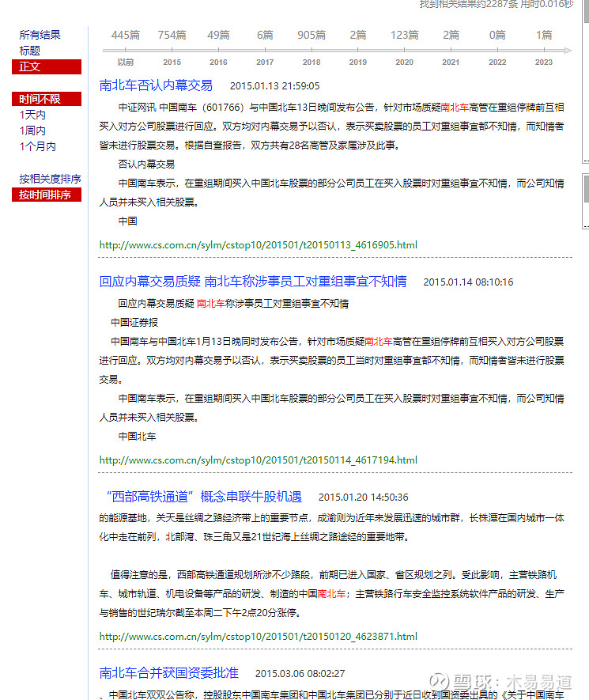Sort results by 按时间排序
The width and height of the screenshot is (589, 700).
coord(47,195)
